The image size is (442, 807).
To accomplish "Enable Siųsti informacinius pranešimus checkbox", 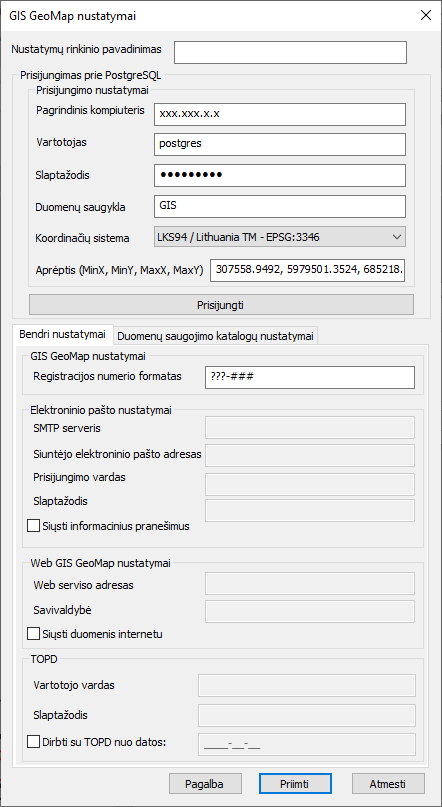I will coord(33,525).
